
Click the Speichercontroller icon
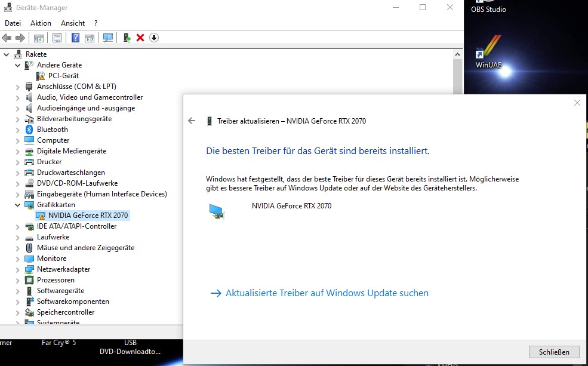pyautogui.click(x=29, y=312)
